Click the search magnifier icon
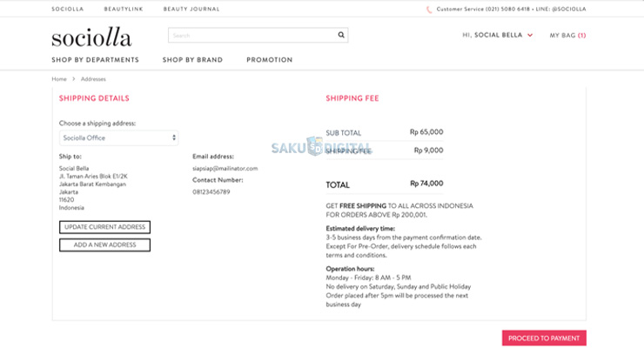644x348 pixels. 341,36
